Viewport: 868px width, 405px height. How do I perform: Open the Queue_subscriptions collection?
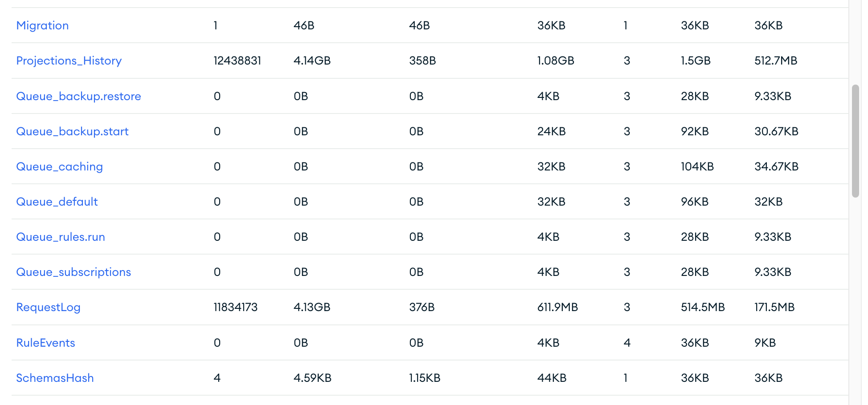(74, 272)
